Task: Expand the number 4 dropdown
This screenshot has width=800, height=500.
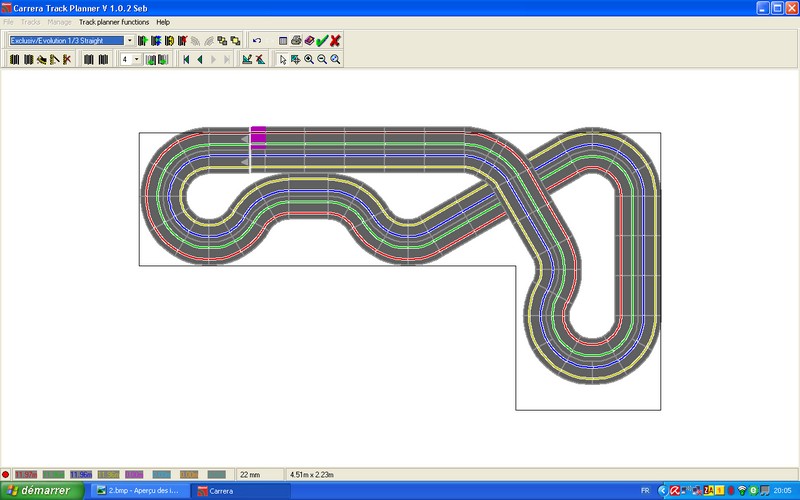Action: click(x=136, y=60)
